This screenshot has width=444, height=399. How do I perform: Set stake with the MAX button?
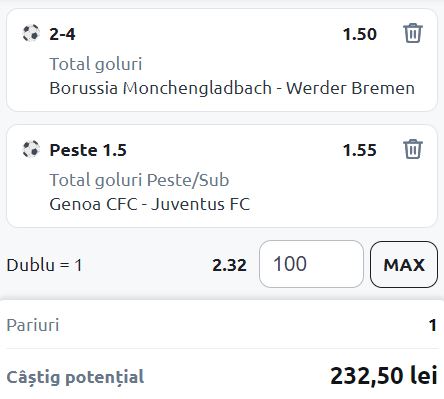404,264
